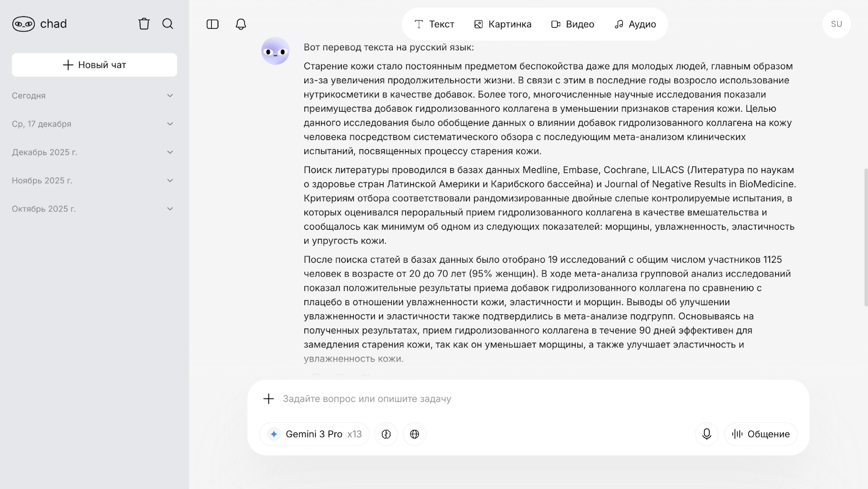
Task: Click the assistant's purple avatar
Action: pos(276,51)
